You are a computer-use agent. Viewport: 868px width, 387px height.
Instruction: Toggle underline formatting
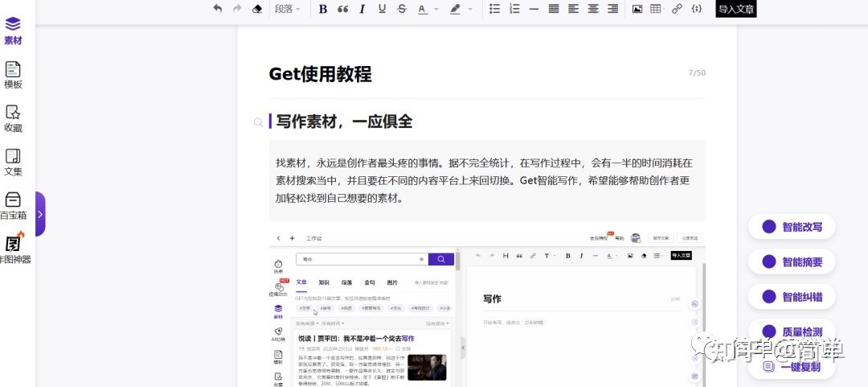tap(382, 9)
